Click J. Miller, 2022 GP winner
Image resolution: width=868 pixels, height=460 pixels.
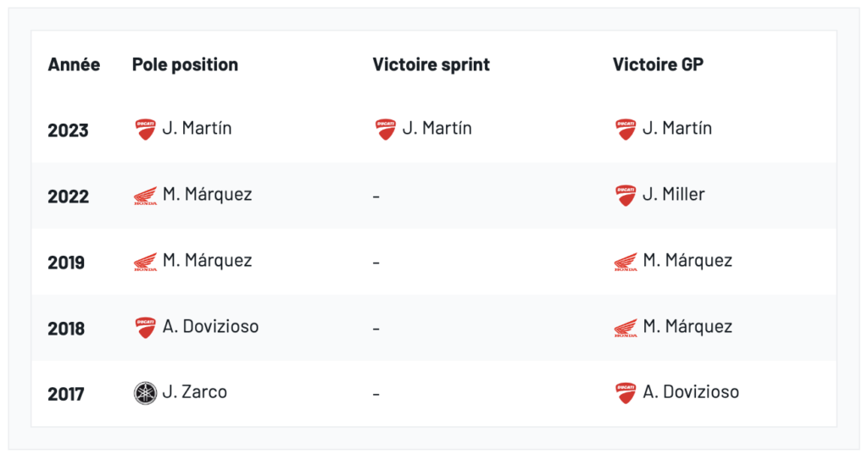click(673, 195)
